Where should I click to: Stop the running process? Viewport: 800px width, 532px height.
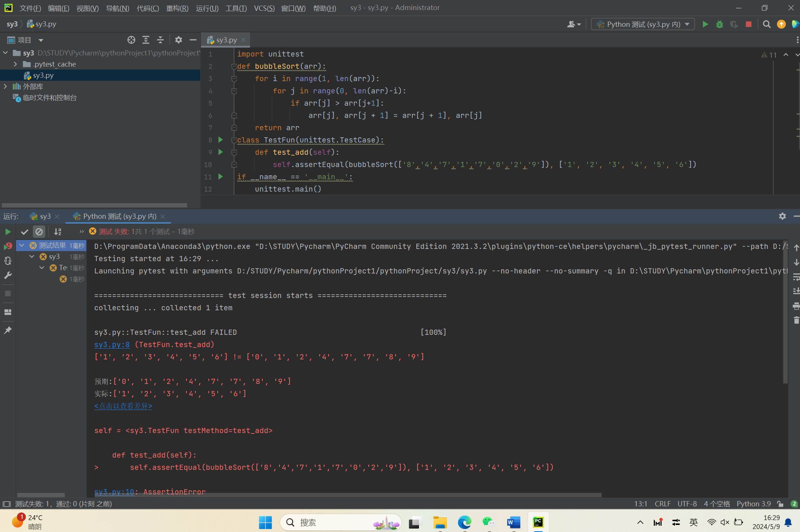tap(749, 24)
